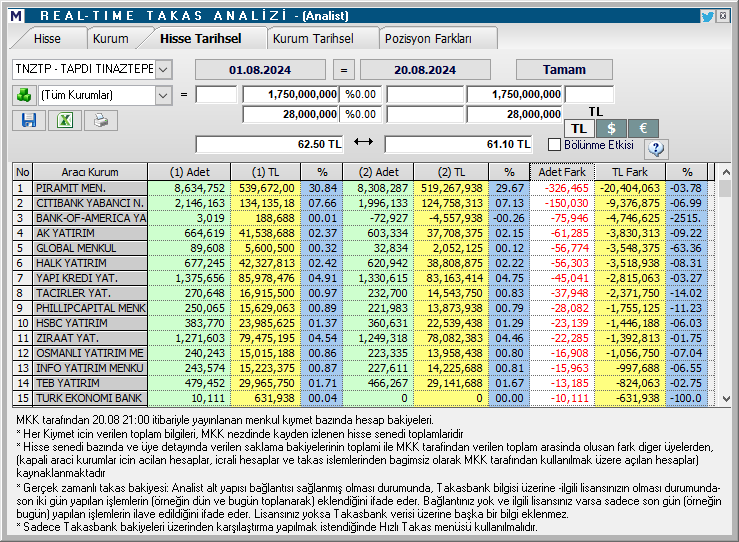Switch currency to dollar
The width and height of the screenshot is (739, 542).
point(611,128)
